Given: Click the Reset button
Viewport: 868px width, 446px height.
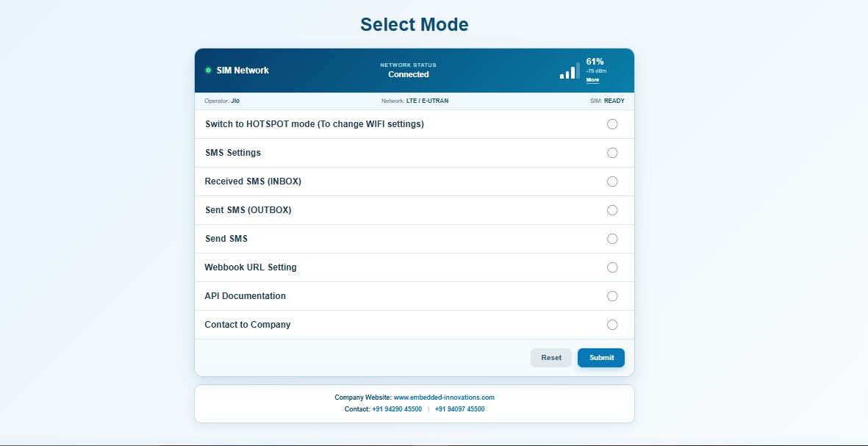Looking at the screenshot, I should pyautogui.click(x=551, y=358).
